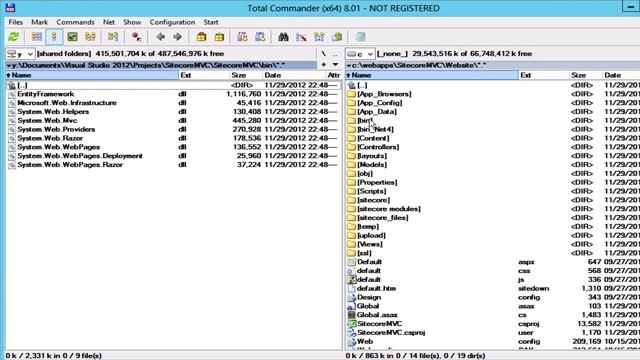
Task: Select the System.Web.Helpers file
Action: [x=173, y=111]
